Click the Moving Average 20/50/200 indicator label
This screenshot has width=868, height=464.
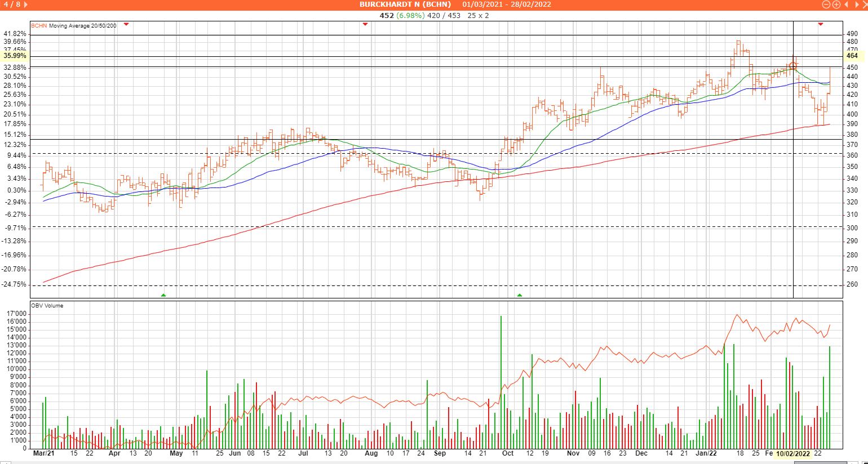click(83, 25)
